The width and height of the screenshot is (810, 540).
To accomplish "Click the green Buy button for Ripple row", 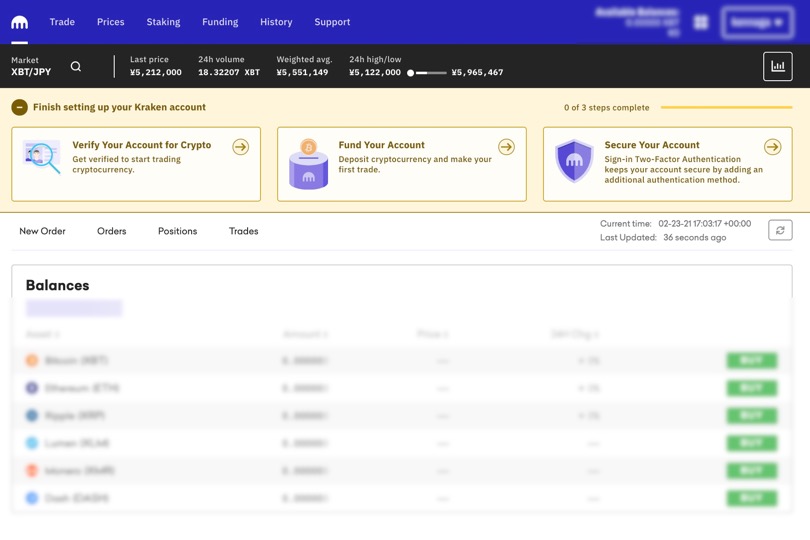I will [752, 415].
